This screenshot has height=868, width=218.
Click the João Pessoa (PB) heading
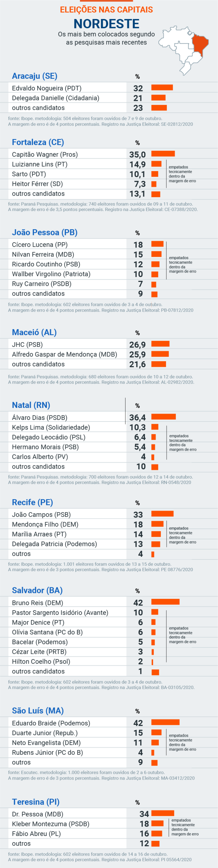click(45, 233)
